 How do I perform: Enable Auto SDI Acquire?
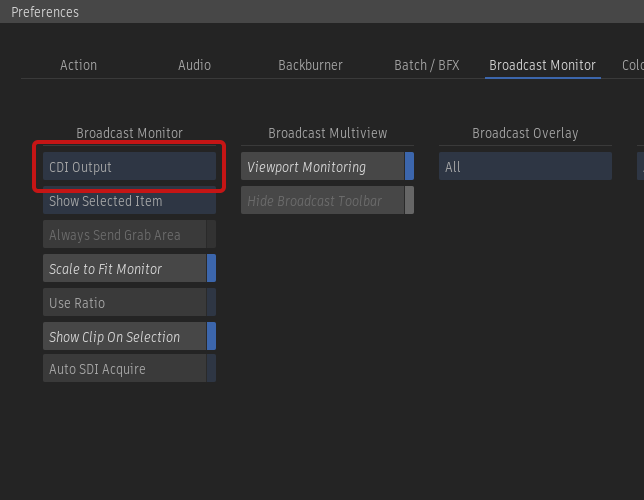coord(129,369)
